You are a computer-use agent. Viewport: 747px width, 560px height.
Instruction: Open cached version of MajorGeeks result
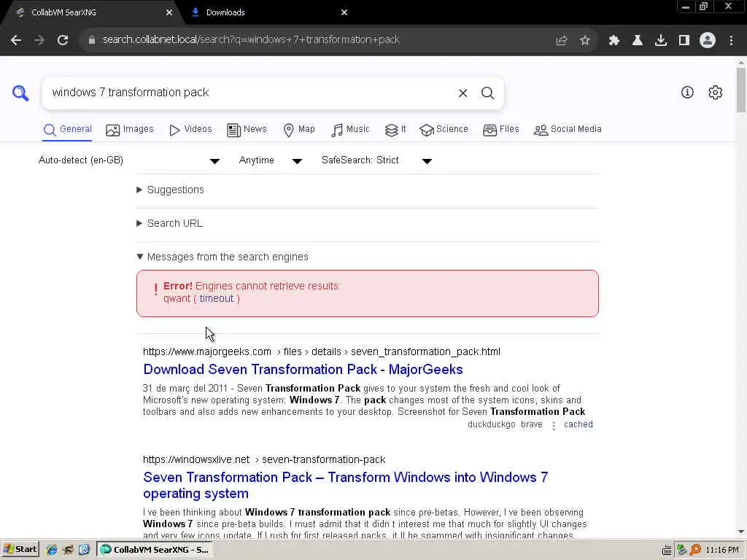pyautogui.click(x=578, y=425)
